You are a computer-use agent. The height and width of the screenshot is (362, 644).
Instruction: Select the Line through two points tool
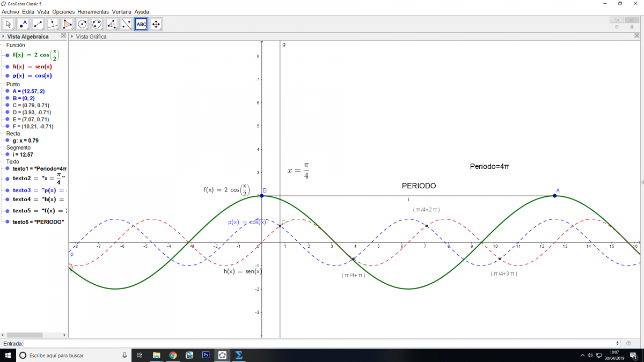click(38, 24)
